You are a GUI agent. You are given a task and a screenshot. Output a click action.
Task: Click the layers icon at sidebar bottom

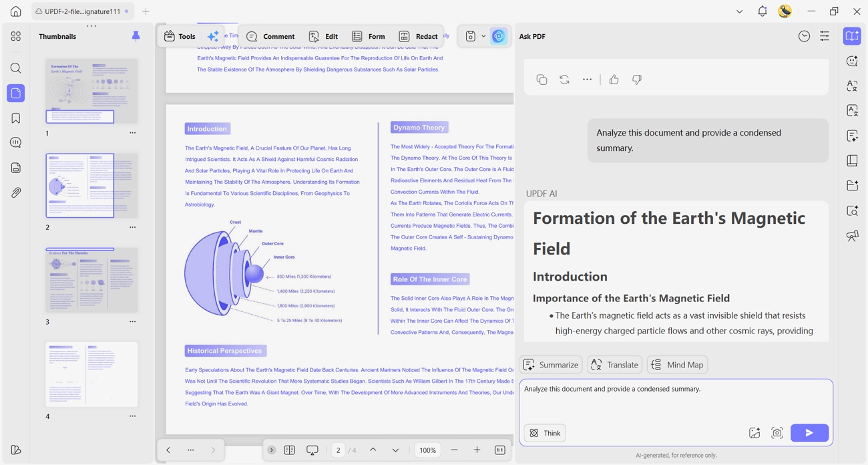pos(16,450)
